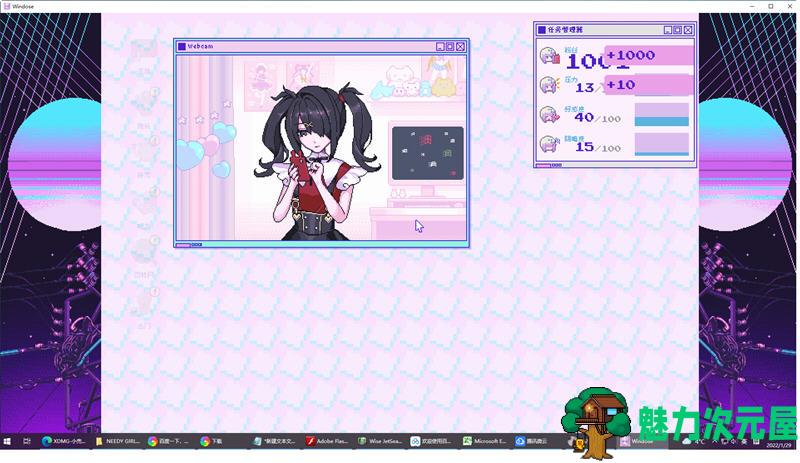
Task: Close the task manager window
Action: tap(688, 30)
